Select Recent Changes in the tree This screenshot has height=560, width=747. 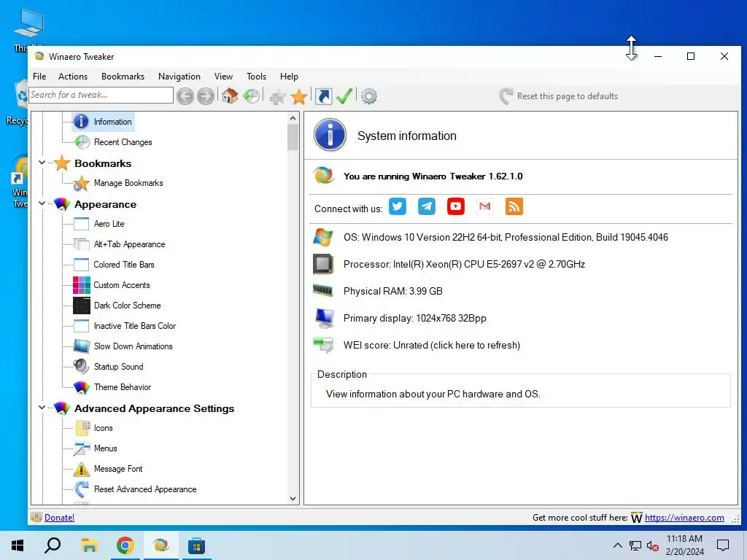(x=123, y=142)
